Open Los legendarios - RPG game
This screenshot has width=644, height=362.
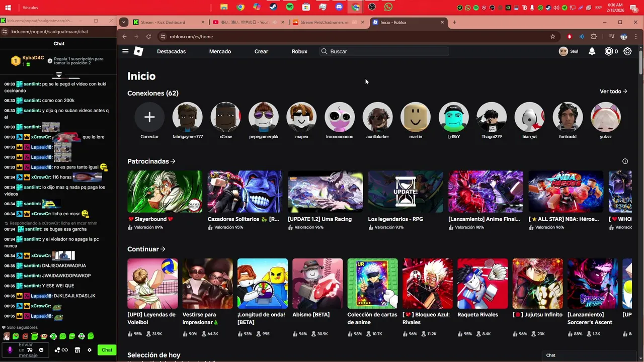point(406,192)
